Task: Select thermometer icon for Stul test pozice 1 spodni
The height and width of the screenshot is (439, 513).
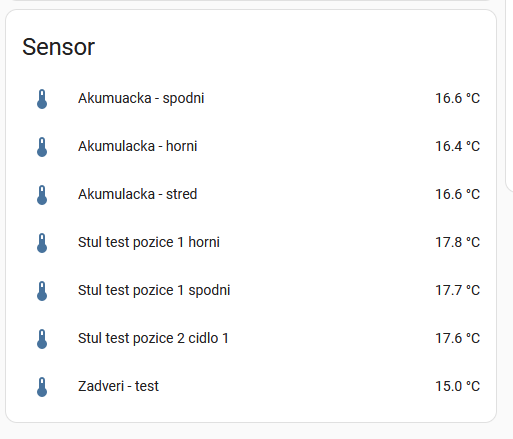Action: [42, 291]
